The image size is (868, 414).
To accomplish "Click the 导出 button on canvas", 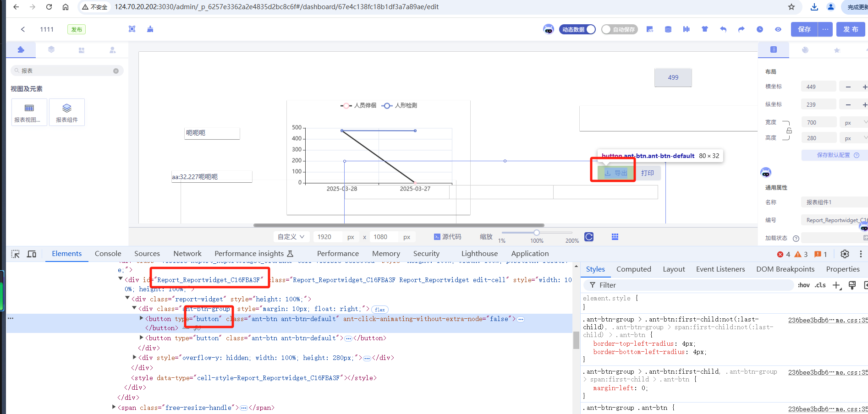I will pos(615,173).
